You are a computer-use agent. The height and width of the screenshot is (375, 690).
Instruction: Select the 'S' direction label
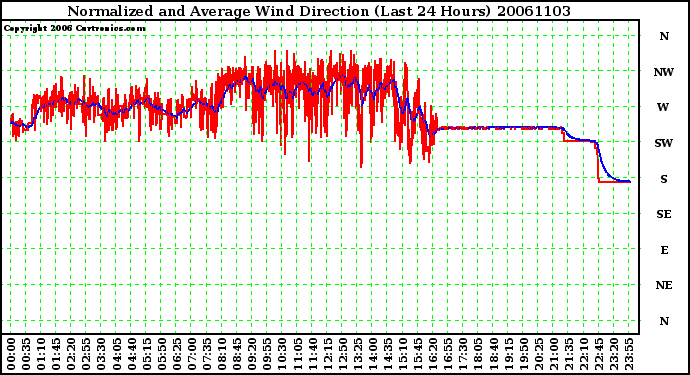click(664, 179)
